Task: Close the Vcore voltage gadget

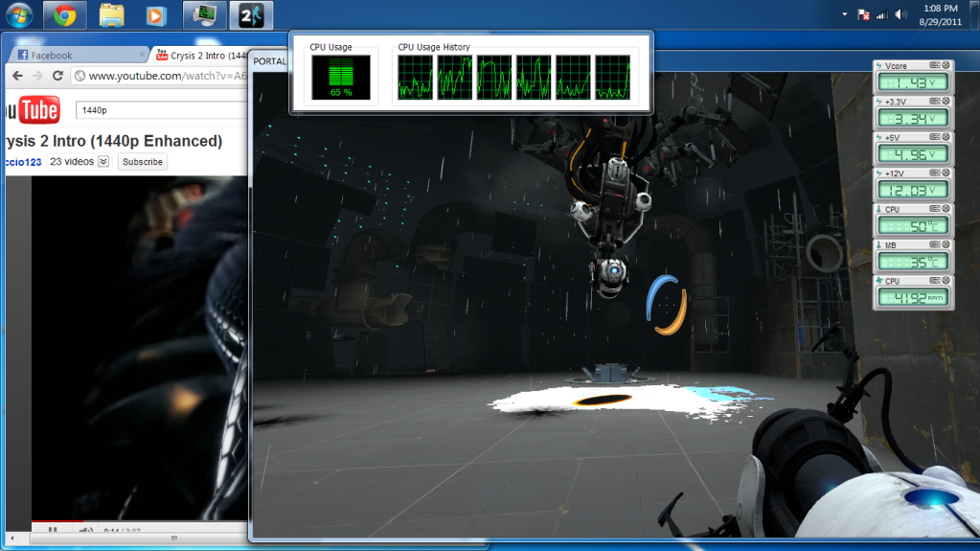Action: pyautogui.click(x=946, y=65)
